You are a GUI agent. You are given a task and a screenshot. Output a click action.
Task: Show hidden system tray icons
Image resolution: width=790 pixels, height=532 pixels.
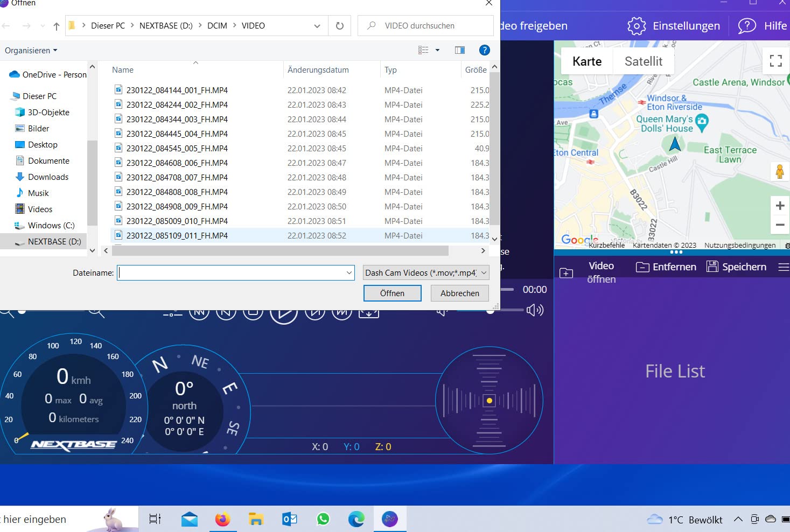point(738,519)
